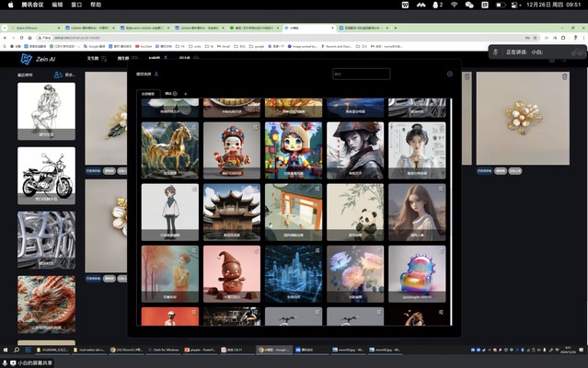The width and height of the screenshot is (588, 368).
Task: Click the share icon on the colorful car model
Action: [441, 250]
